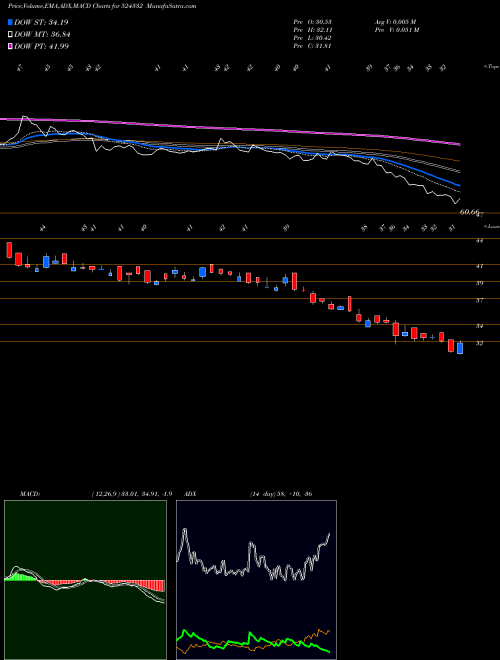This screenshot has height=660, width=500.
Task: Click the ADX panel title
Action: point(190,494)
